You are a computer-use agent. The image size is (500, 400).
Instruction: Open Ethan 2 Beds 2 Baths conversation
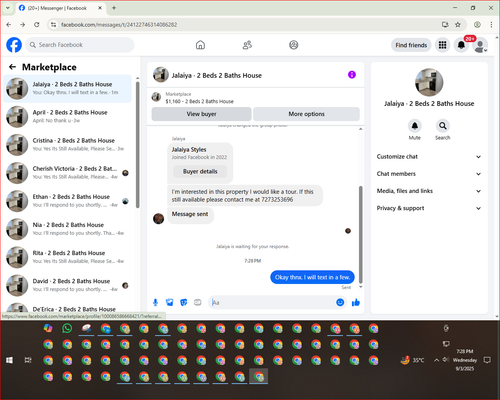coord(68,201)
